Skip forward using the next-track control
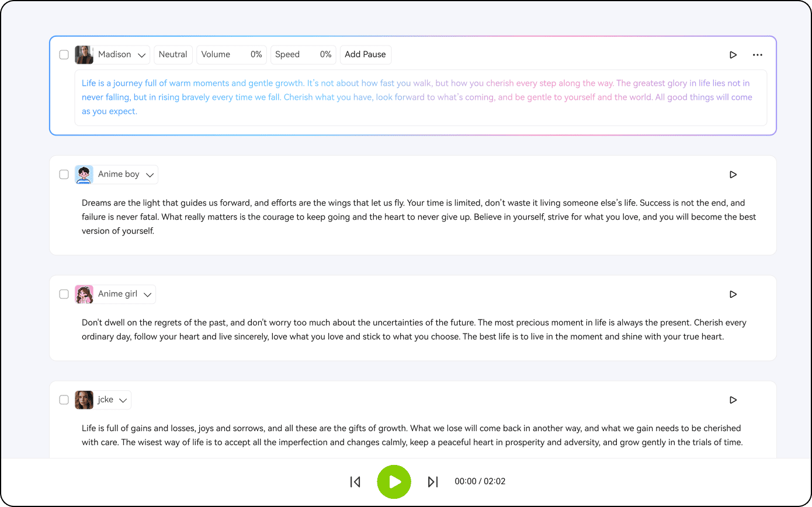The width and height of the screenshot is (812, 507). [433, 481]
